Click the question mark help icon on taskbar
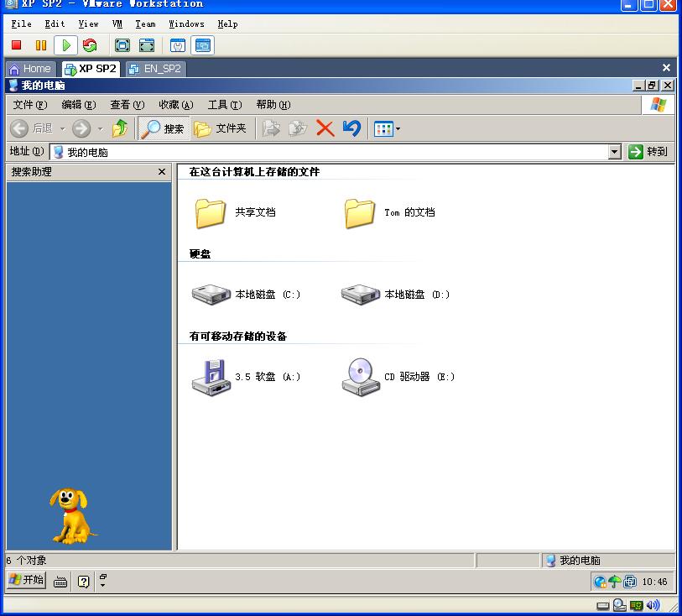The height and width of the screenshot is (616, 682). (84, 582)
